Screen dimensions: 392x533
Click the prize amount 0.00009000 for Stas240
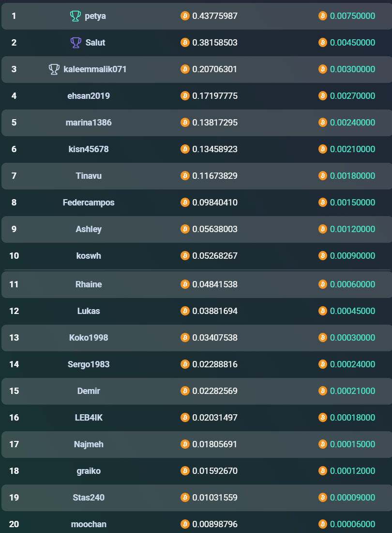click(353, 498)
